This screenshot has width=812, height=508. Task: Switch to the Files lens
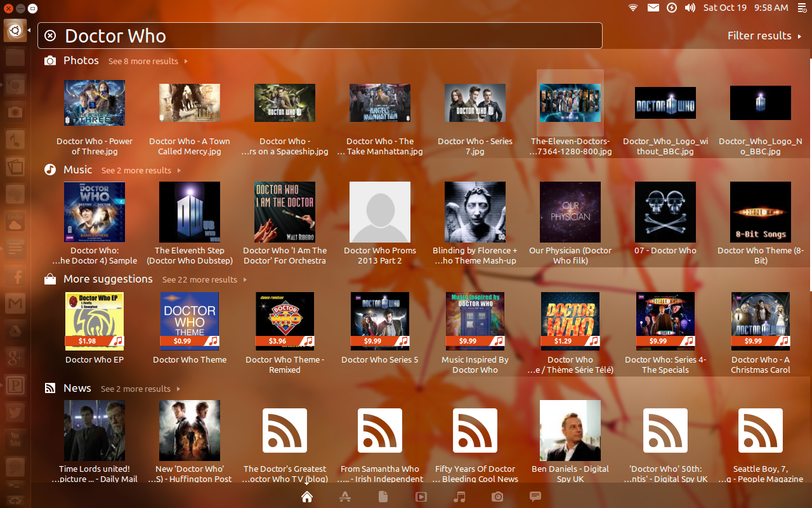click(383, 497)
